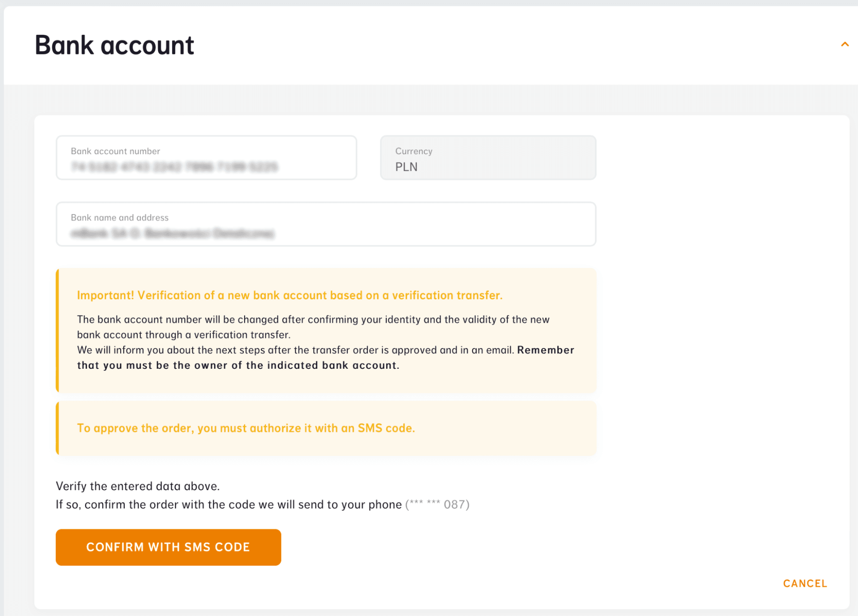Viewport: 858px width, 616px height.
Task: Click the 'Currency' label text
Action: [413, 151]
